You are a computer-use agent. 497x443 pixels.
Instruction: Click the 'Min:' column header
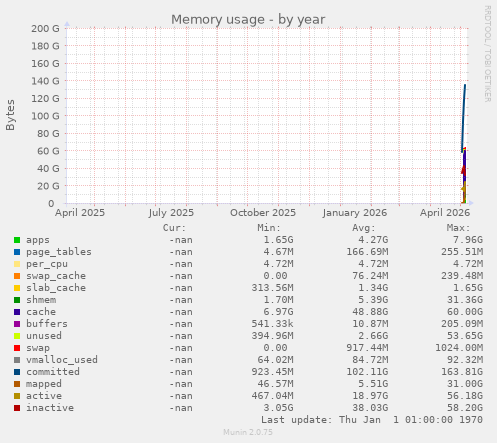269,228
